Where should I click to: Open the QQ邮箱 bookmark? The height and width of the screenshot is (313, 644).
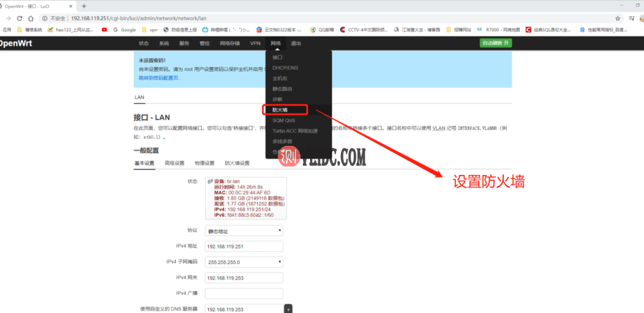[322, 30]
